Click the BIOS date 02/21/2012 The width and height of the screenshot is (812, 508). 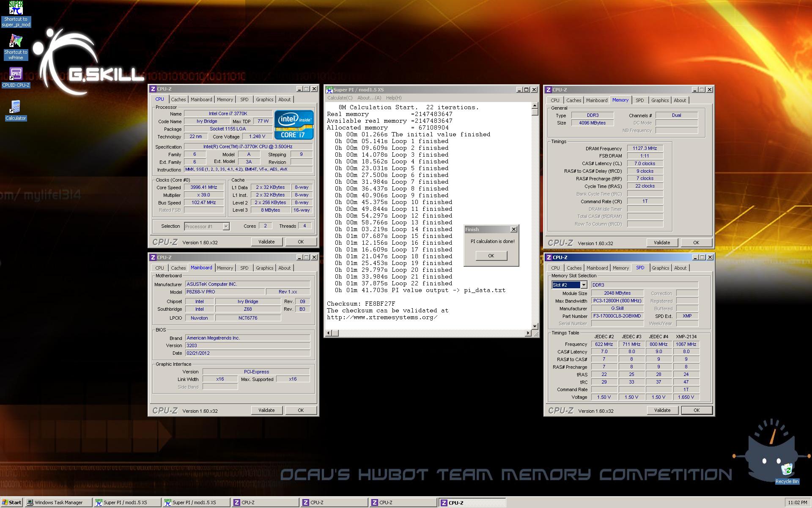click(x=247, y=353)
